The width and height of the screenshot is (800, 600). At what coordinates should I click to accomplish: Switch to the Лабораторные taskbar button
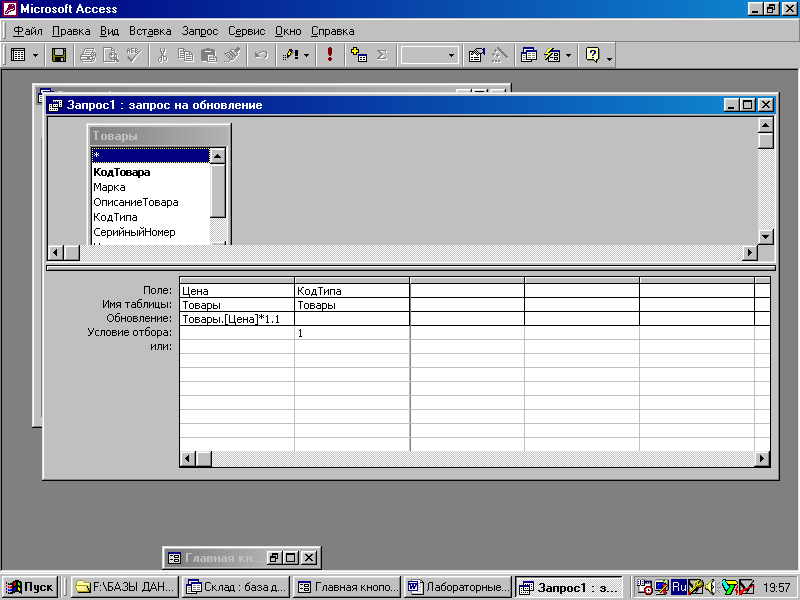459,587
